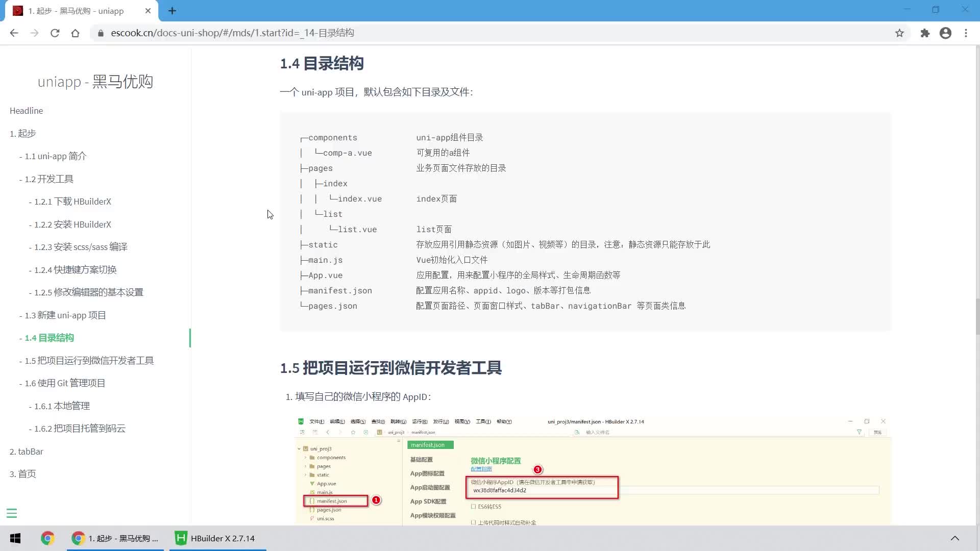
Task: Close the 起步 - 黑马优购 tab
Action: (x=148, y=11)
